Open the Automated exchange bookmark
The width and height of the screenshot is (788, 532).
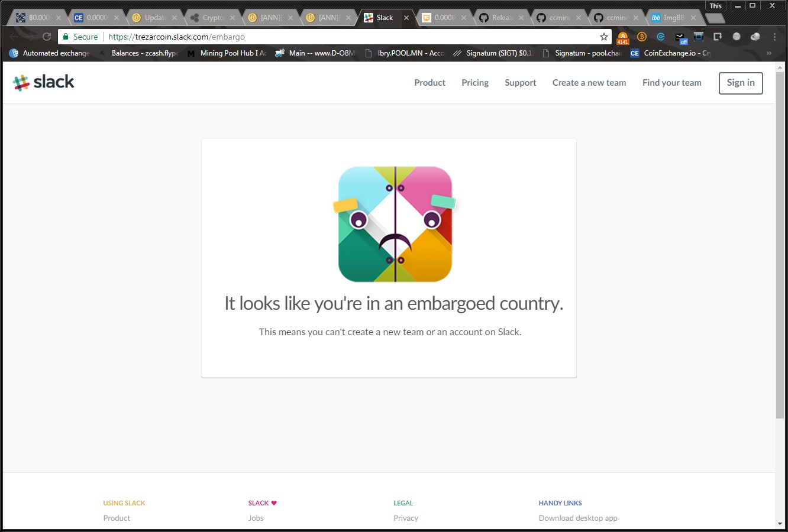(50, 53)
